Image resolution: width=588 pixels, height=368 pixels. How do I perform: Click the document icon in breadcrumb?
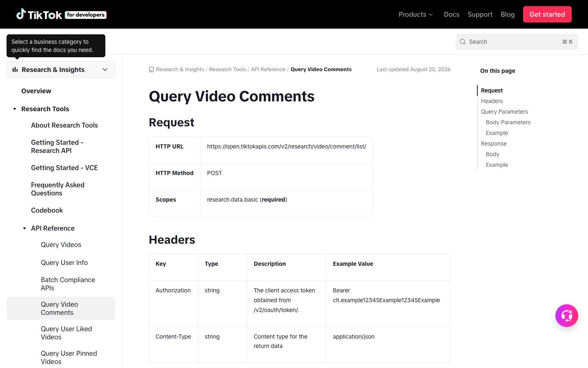pos(151,70)
